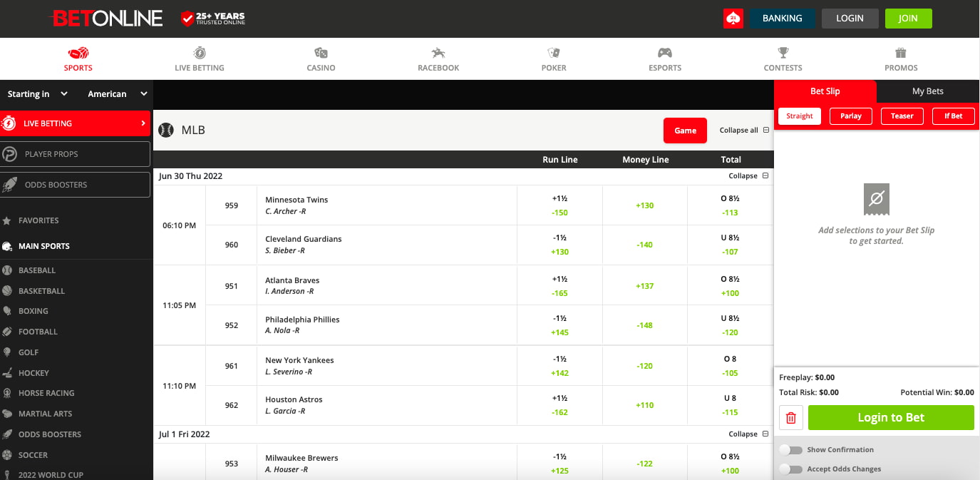Screen dimensions: 980x480
Task: Pick Milwaukee Brewers money line -122
Action: click(x=645, y=464)
